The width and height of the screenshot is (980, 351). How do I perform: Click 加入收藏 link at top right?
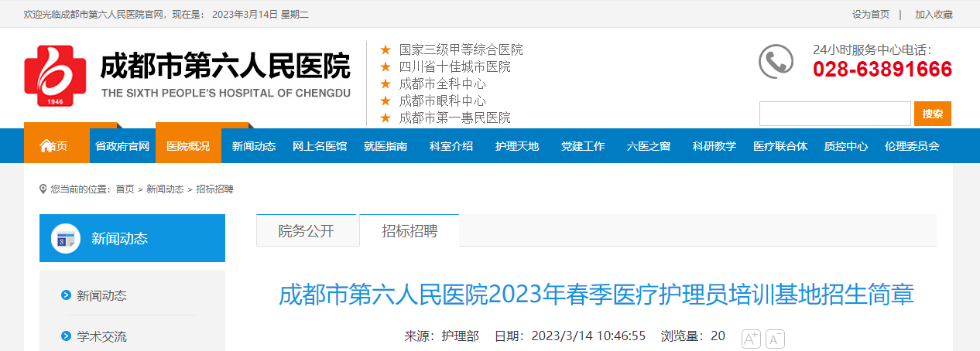(934, 14)
